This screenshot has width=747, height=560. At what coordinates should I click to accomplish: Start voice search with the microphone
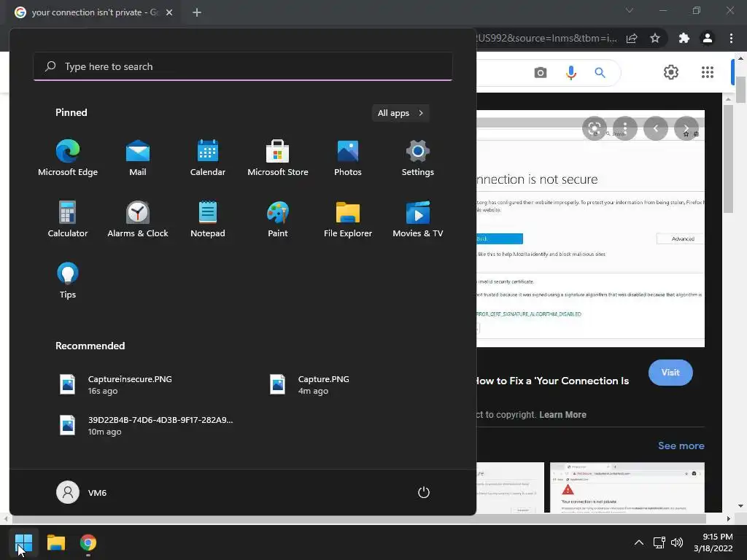tap(570, 72)
